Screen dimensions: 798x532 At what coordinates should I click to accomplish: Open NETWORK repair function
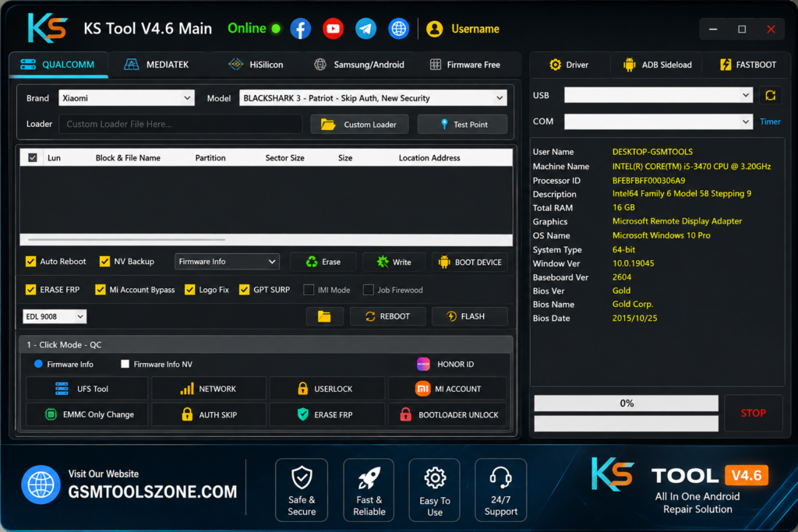coord(209,389)
